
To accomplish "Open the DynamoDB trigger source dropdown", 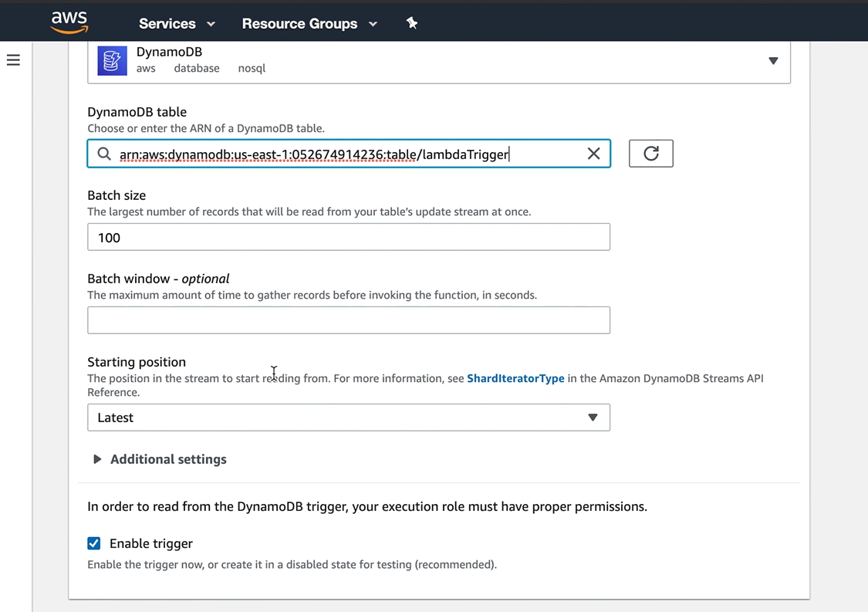I will pos(772,61).
